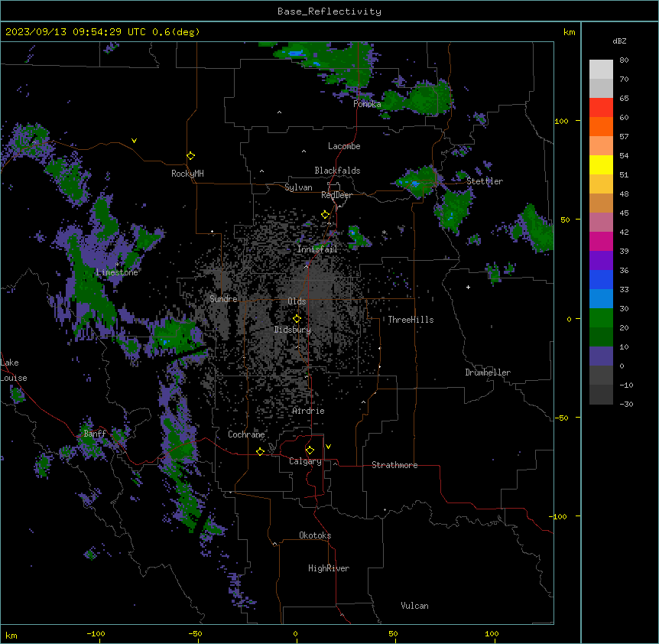This screenshot has width=659, height=644.
Task: Click the Airdrie label
Action: tap(309, 411)
